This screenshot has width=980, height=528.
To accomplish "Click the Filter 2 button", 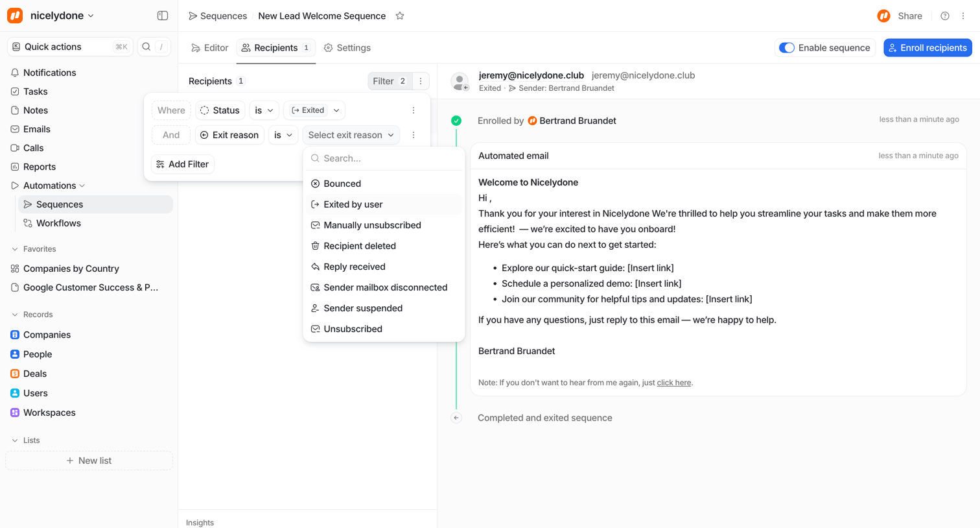I will click(x=390, y=81).
